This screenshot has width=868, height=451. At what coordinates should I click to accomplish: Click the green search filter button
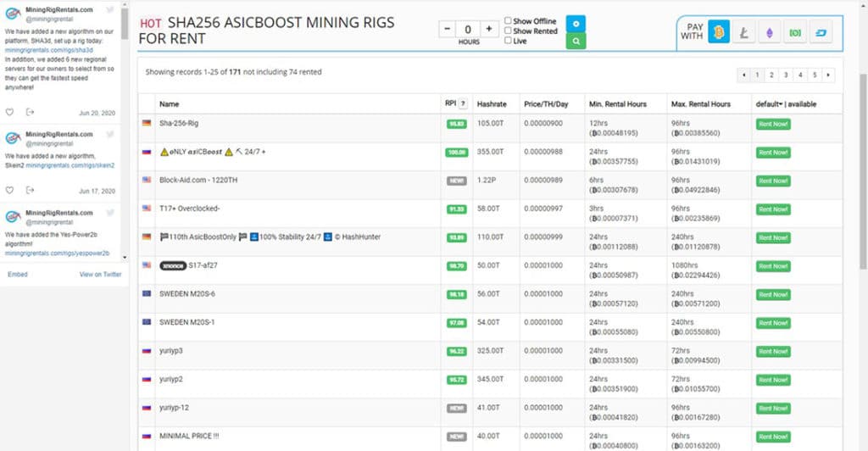tap(576, 40)
